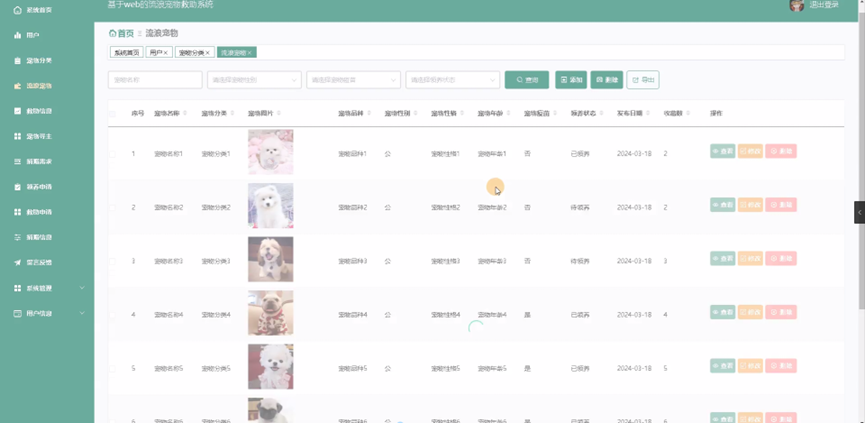Sort by the 发布日期 column

coord(648,113)
